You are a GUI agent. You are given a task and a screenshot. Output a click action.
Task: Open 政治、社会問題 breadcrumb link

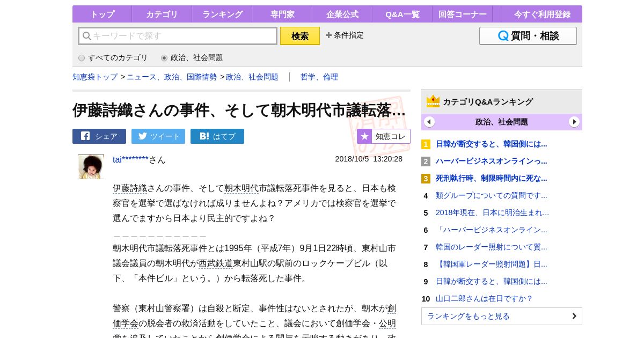pyautogui.click(x=252, y=77)
